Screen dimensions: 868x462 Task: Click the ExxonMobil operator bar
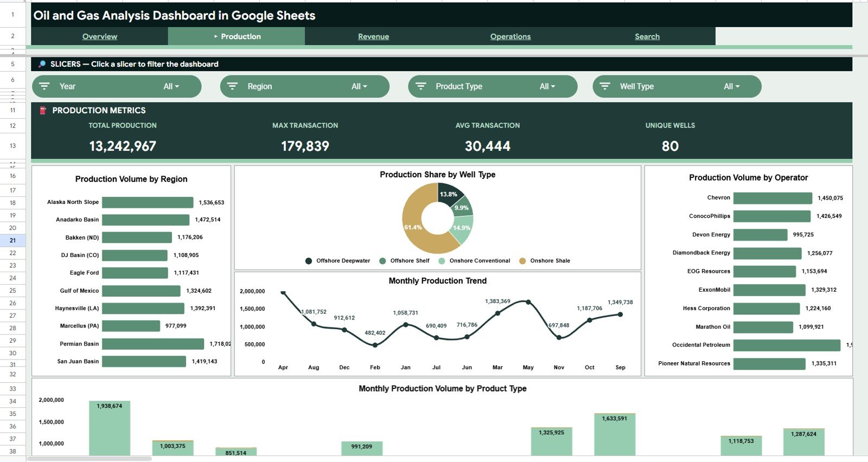(770, 290)
